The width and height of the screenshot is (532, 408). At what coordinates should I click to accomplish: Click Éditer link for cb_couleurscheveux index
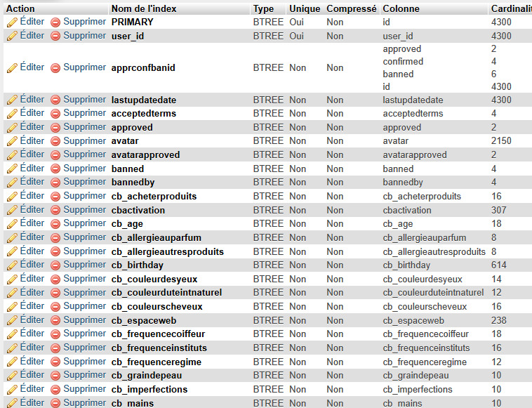point(32,306)
